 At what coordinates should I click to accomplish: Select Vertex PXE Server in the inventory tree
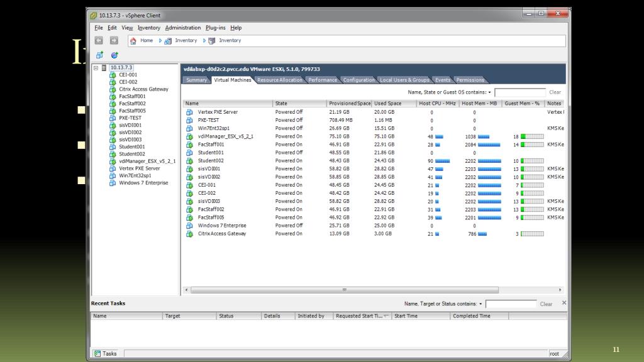click(x=139, y=168)
